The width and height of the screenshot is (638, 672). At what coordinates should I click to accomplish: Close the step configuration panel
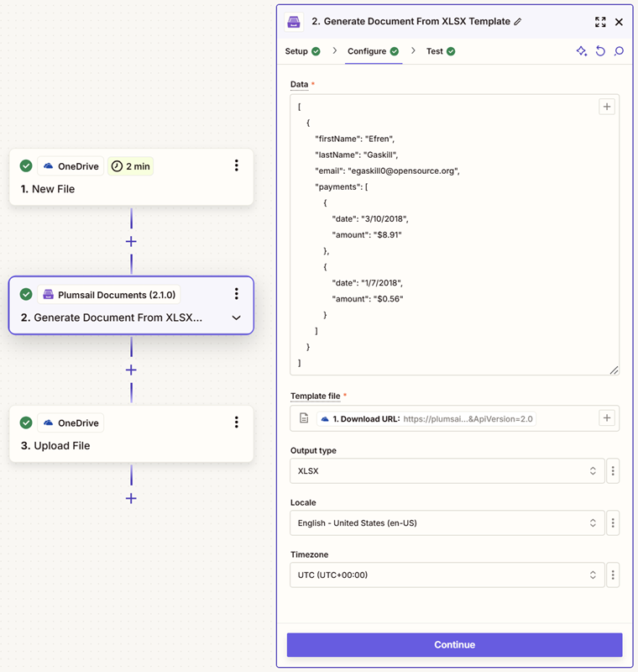(x=619, y=22)
